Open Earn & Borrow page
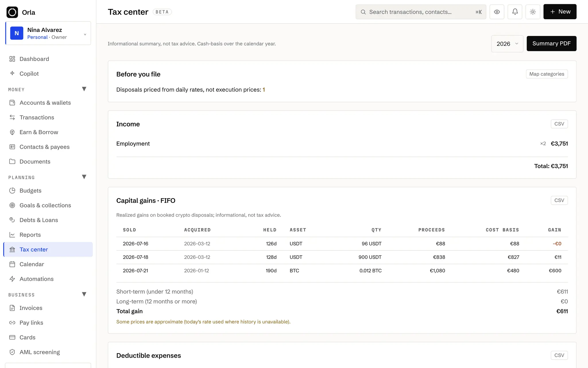This screenshot has height=368, width=588. (48, 132)
